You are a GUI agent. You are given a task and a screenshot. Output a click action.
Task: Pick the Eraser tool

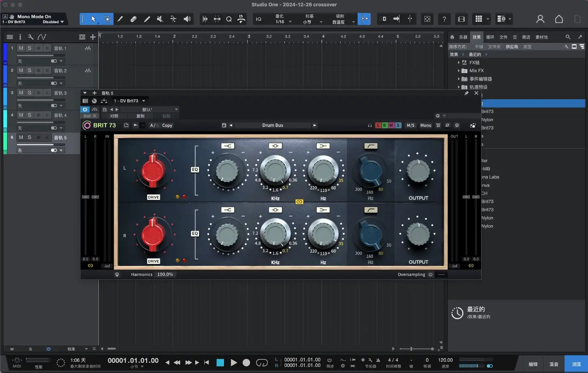pyautogui.click(x=133, y=19)
